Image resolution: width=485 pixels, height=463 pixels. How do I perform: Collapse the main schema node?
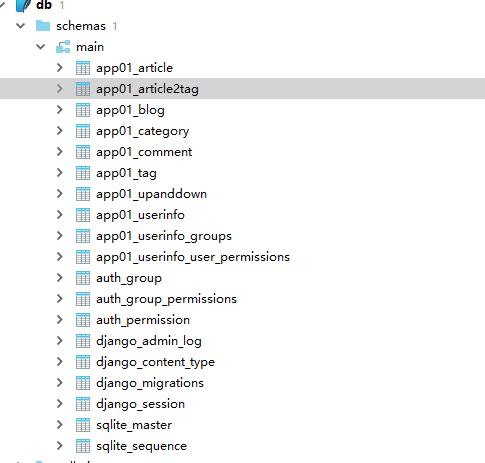point(41,47)
